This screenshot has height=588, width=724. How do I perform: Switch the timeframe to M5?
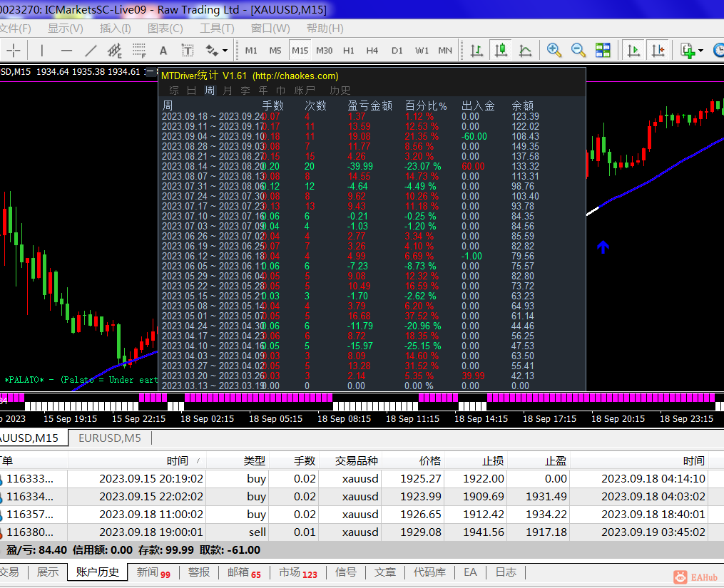pos(275,51)
